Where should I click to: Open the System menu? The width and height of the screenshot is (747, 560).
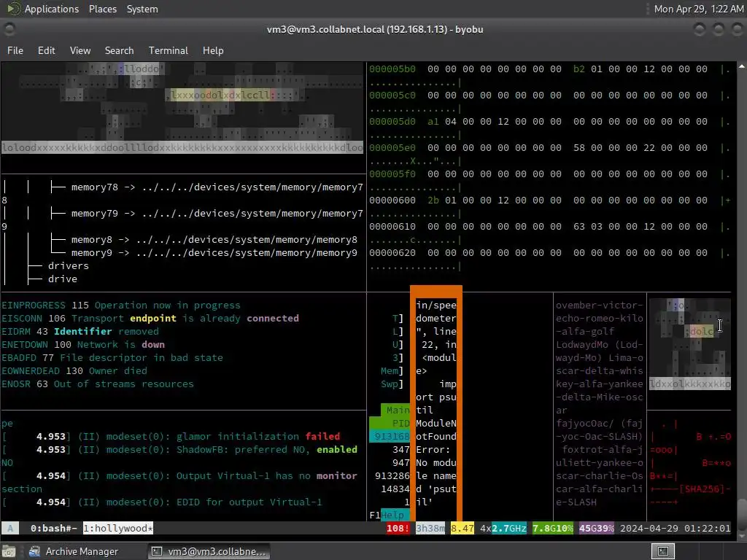pyautogui.click(x=142, y=9)
